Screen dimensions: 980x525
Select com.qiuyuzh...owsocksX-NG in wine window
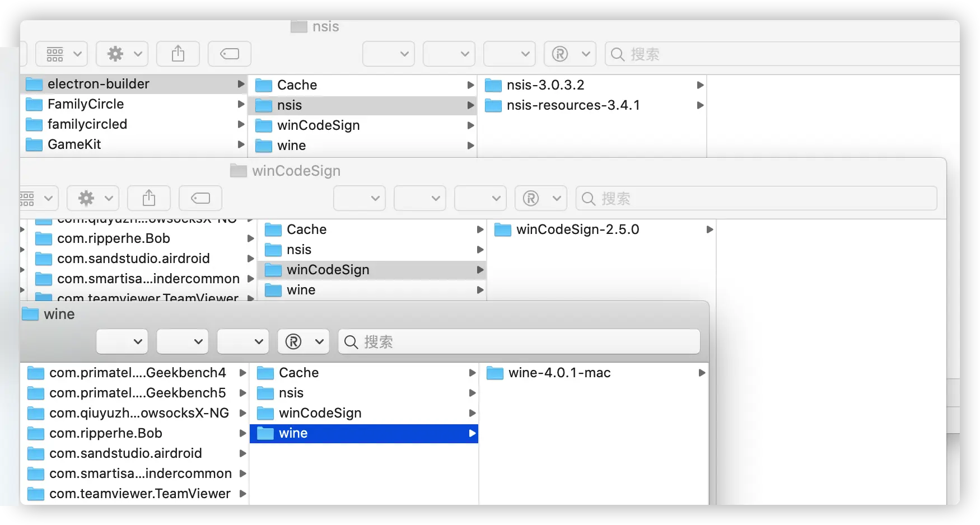pyautogui.click(x=139, y=413)
